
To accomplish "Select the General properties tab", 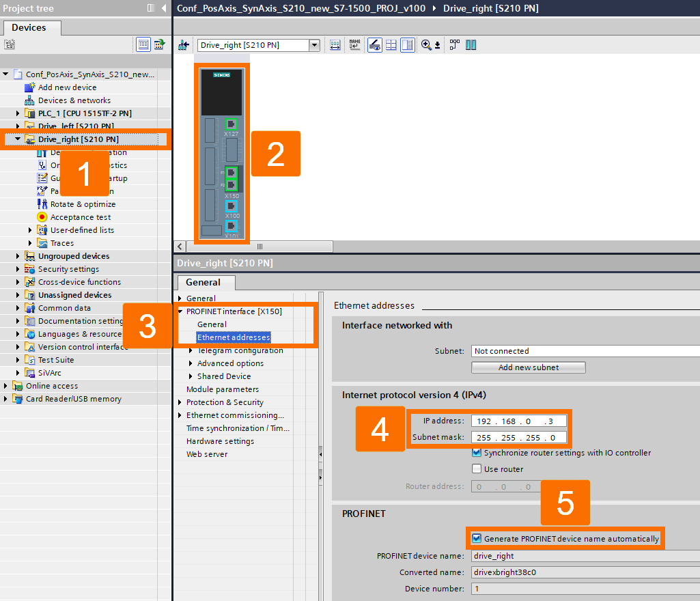I will point(206,282).
